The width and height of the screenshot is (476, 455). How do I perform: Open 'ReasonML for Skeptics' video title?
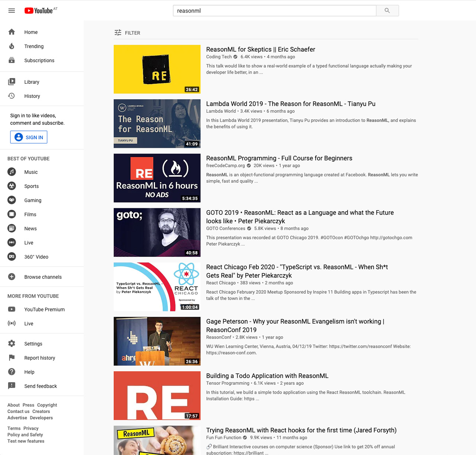[260, 49]
